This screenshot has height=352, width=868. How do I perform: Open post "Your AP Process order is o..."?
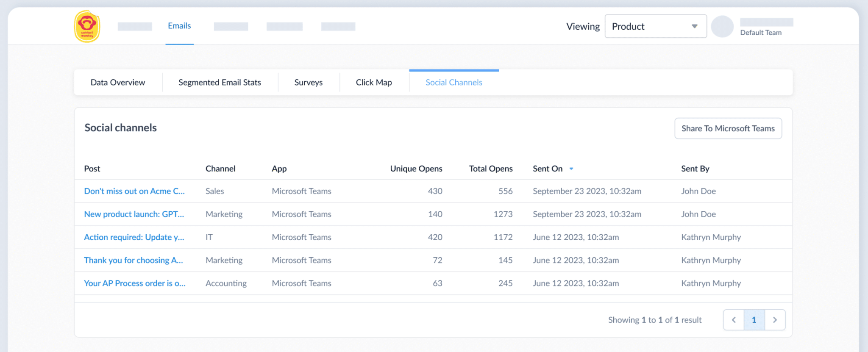pos(135,283)
